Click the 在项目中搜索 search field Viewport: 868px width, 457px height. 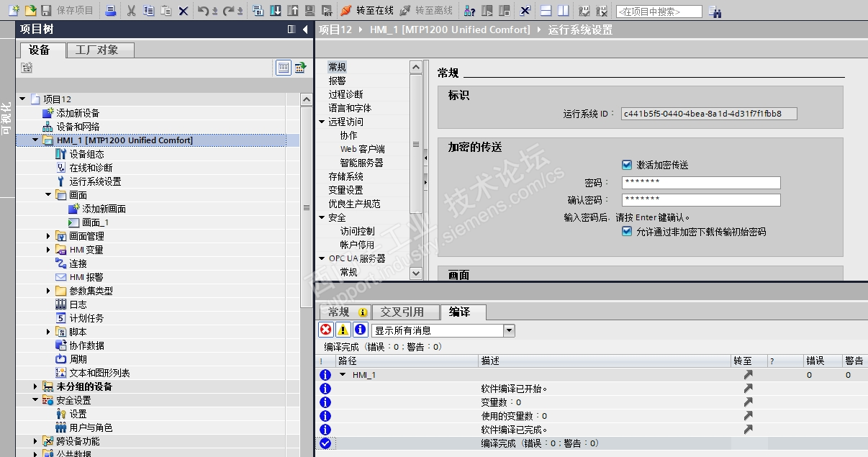(x=659, y=12)
